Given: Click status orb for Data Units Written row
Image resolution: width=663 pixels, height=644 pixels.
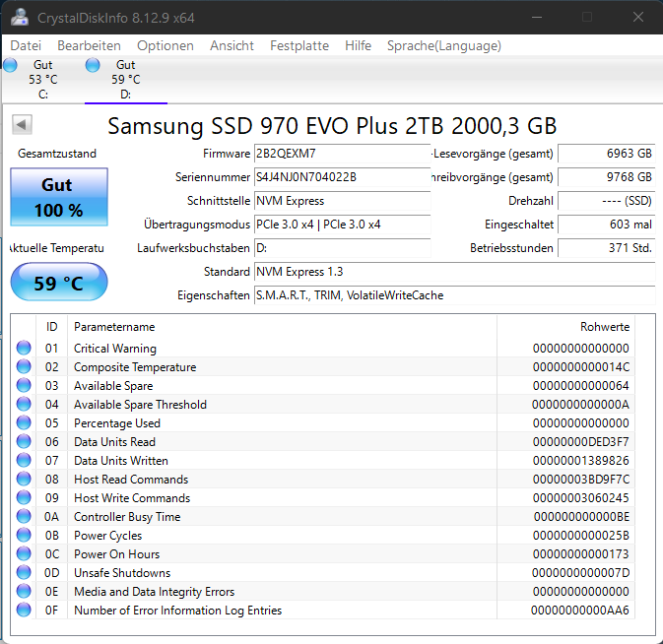Looking at the screenshot, I should [x=24, y=460].
